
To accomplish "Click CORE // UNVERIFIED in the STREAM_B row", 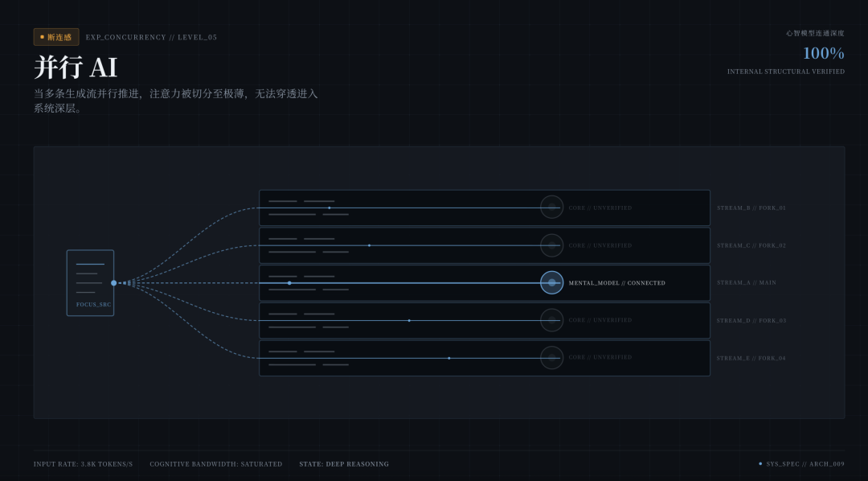I will (600, 208).
